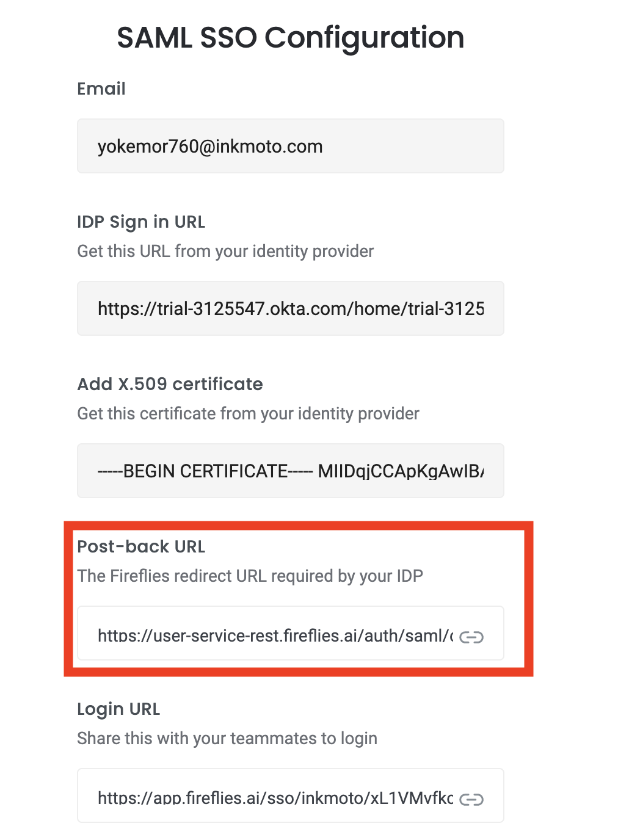This screenshot has height=840, width=618.
Task: Click the Email field label
Action: pos(101,89)
